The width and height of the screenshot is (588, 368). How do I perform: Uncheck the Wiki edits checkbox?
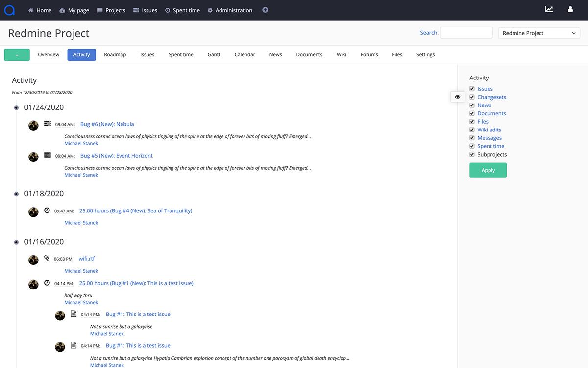coord(472,130)
